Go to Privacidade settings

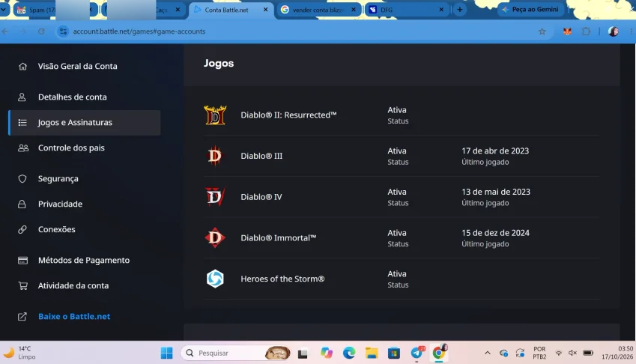point(60,204)
